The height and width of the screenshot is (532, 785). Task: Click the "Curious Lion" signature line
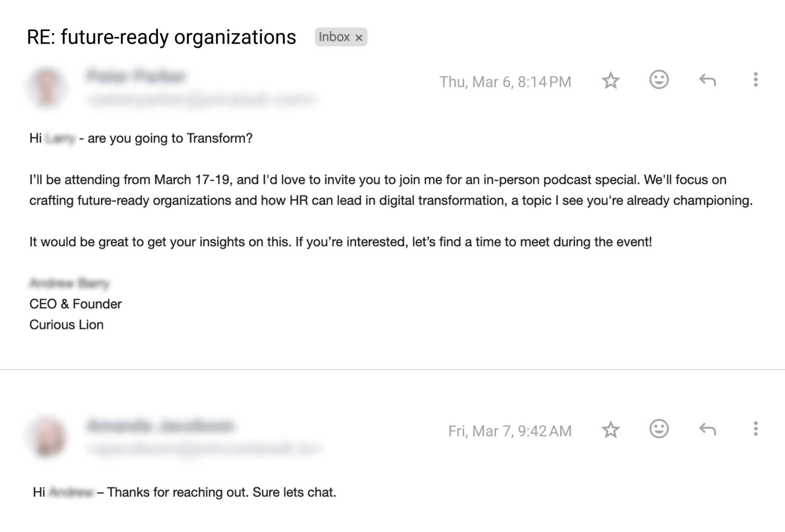point(67,325)
